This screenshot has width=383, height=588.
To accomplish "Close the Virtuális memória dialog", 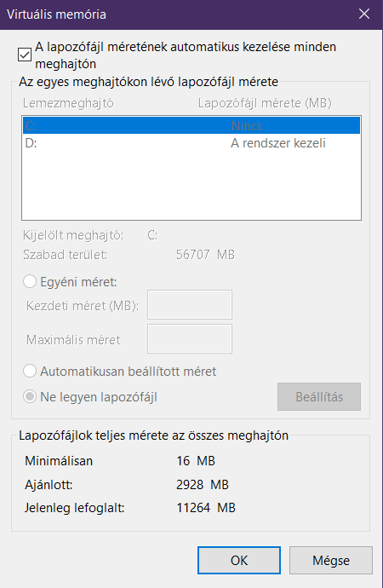I will [x=364, y=14].
